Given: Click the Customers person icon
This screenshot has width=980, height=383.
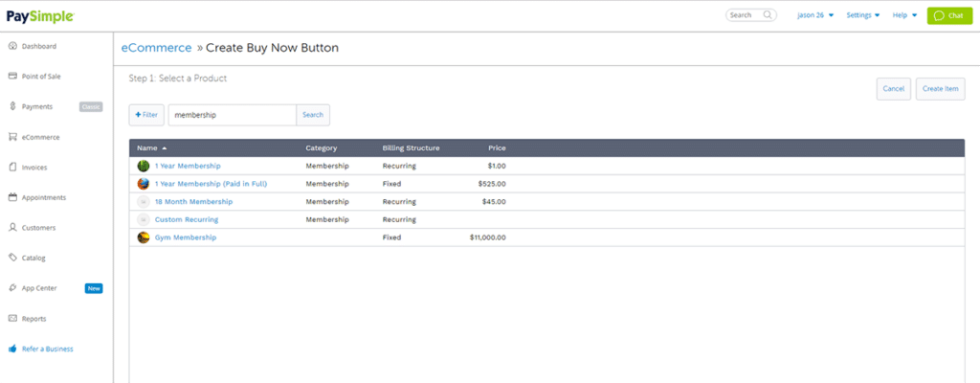Looking at the screenshot, I should pos(12,228).
